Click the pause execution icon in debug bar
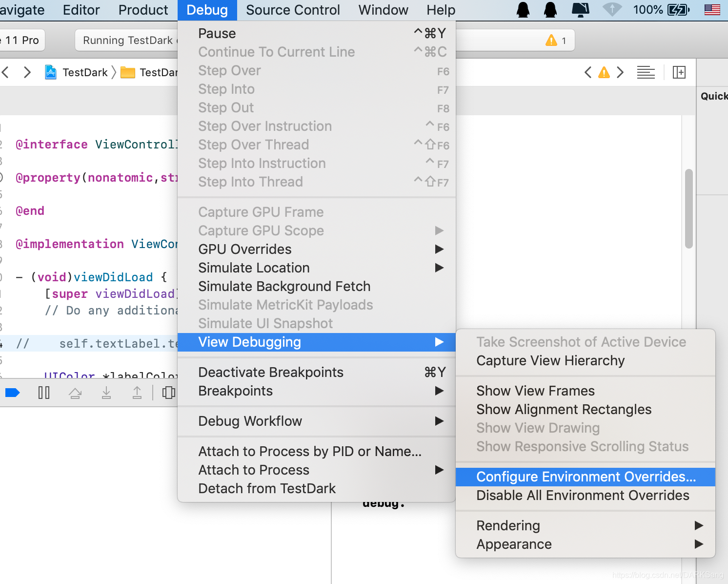This screenshot has width=728, height=584. [44, 393]
